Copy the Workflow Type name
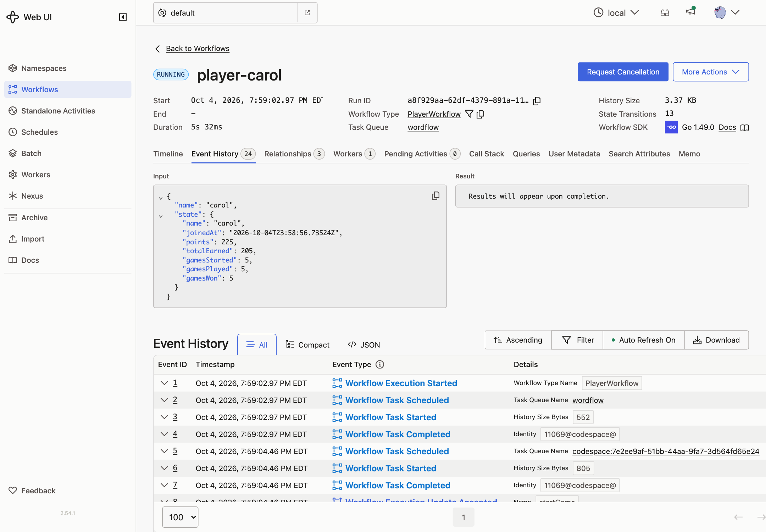Image resolution: width=766 pixels, height=532 pixels. pos(481,114)
